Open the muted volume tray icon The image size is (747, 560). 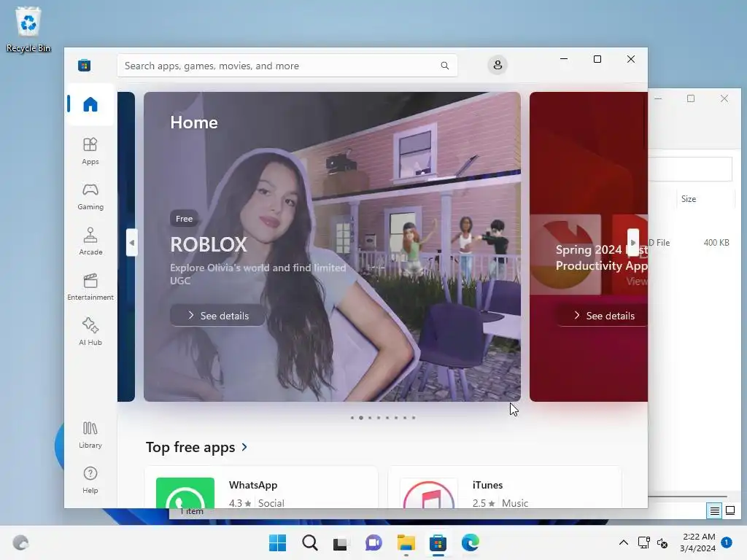662,542
